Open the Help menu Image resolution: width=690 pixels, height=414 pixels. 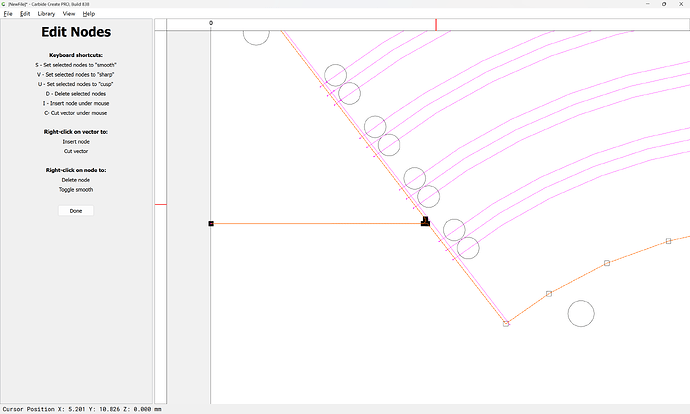click(x=89, y=14)
